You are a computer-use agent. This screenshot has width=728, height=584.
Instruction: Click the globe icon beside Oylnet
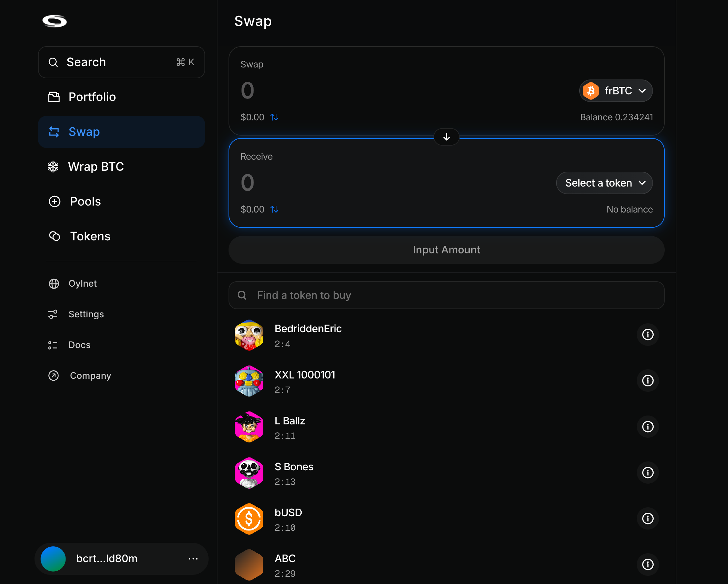(x=54, y=284)
